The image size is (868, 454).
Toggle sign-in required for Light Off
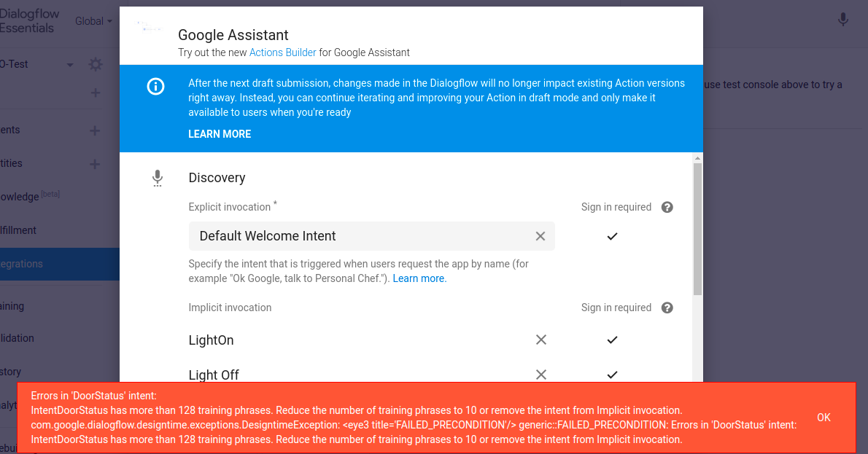click(612, 375)
